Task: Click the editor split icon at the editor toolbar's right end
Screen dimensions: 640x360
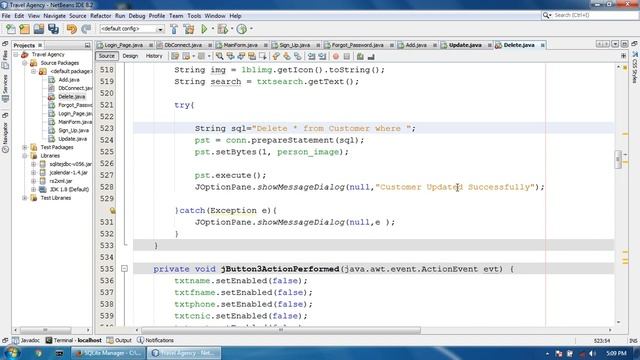Action: [624, 56]
